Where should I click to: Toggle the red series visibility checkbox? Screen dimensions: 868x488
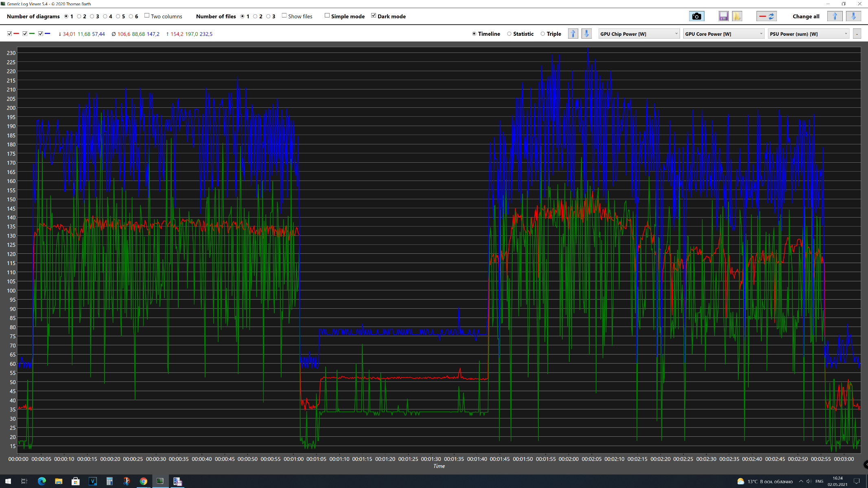[9, 34]
